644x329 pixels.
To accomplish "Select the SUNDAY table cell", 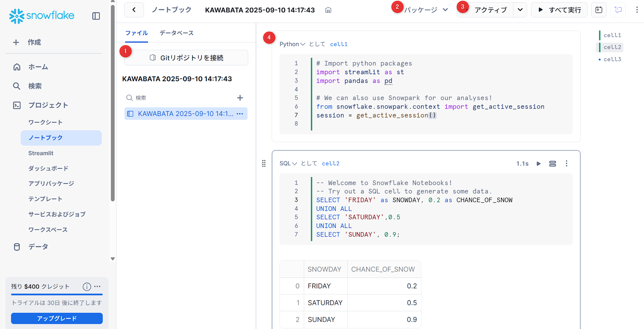I will click(x=326, y=319).
